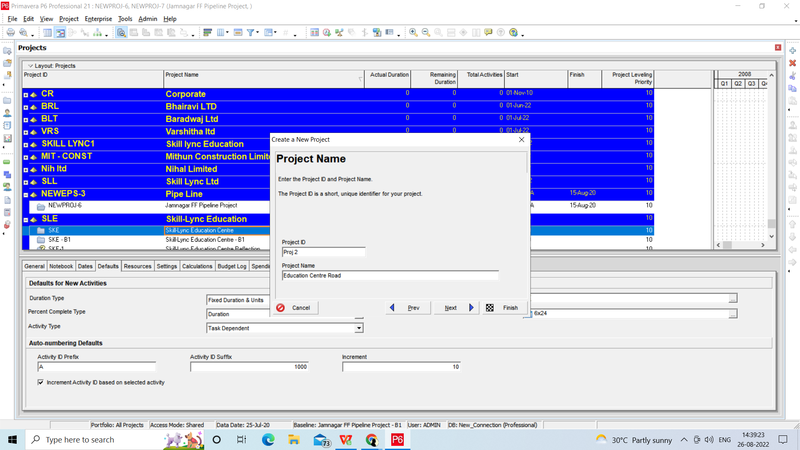Viewport: 800px width, 450px height.
Task: Expand the BRL Bhairavi LTD node
Action: click(26, 108)
